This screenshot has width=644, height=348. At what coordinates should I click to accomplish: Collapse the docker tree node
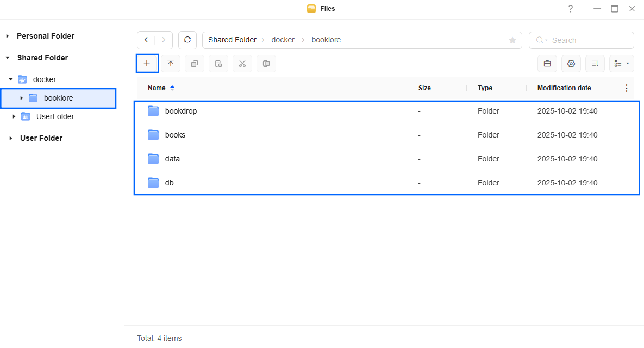[x=10, y=79]
